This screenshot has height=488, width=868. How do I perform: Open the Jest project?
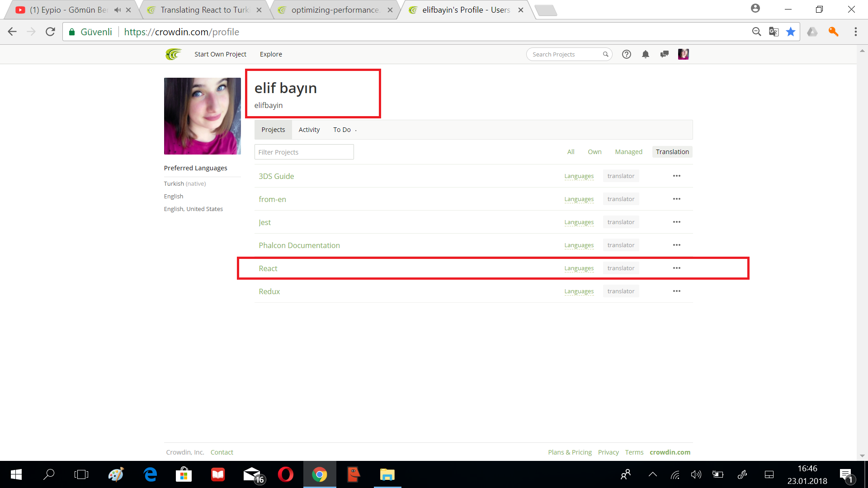click(264, 222)
